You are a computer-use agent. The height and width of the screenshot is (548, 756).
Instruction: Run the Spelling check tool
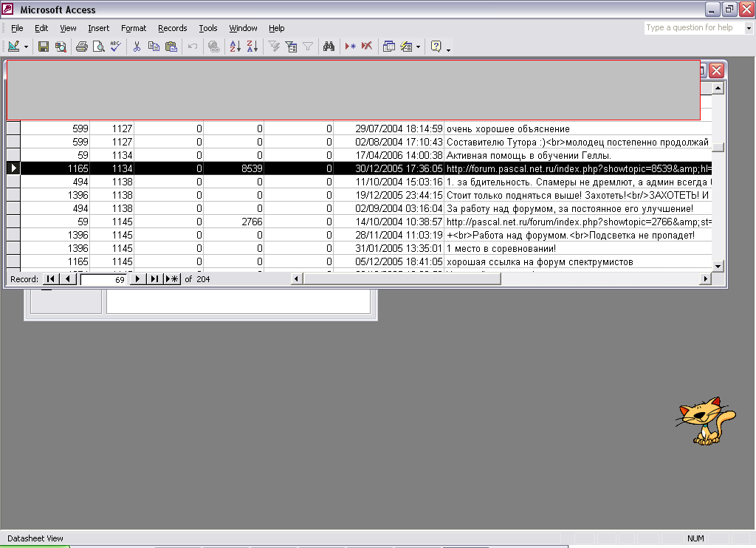click(115, 47)
